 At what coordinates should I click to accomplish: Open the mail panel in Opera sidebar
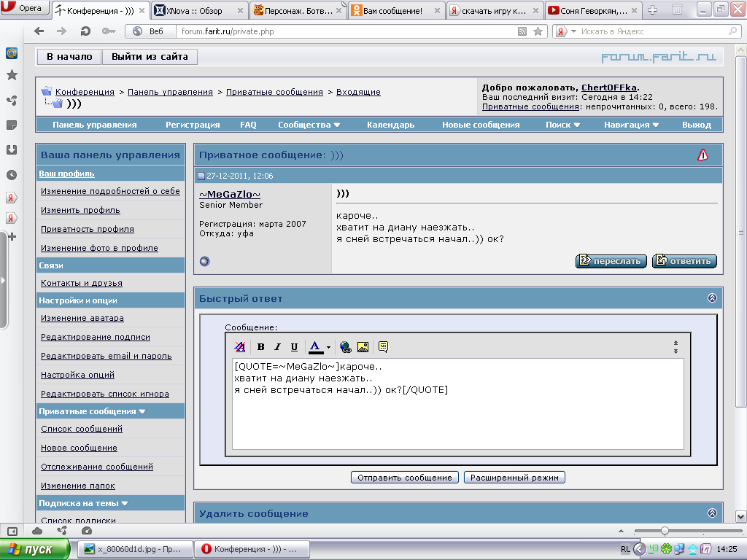click(x=12, y=52)
